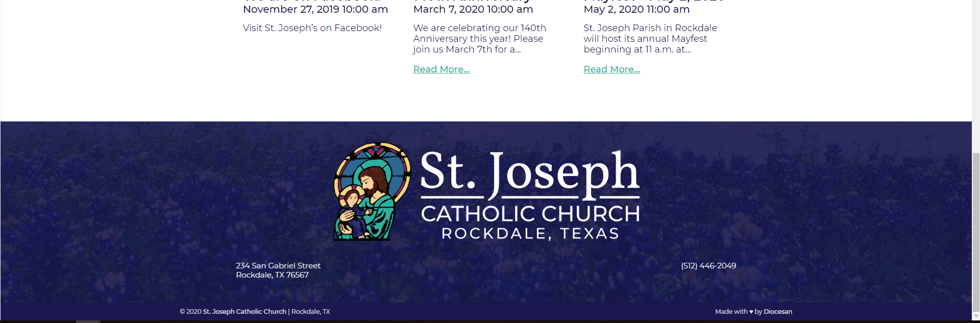Click the November 27, 2019 event date
This screenshot has height=323, width=980.
[315, 10]
